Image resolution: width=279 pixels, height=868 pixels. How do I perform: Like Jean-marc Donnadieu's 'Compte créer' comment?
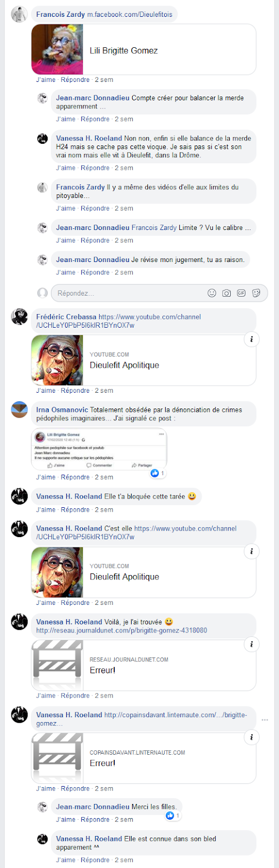point(66,119)
